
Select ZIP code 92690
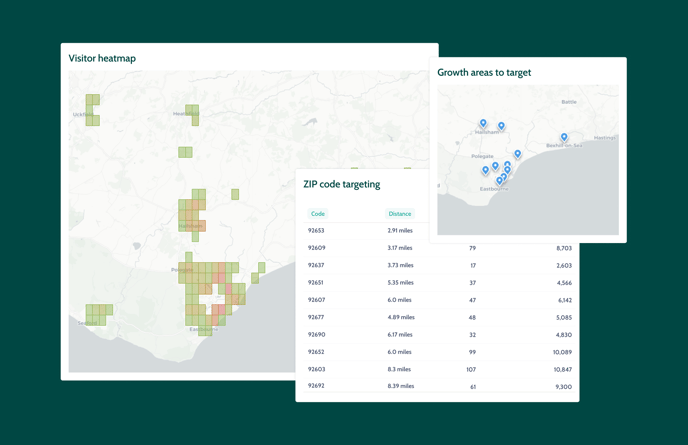(316, 334)
